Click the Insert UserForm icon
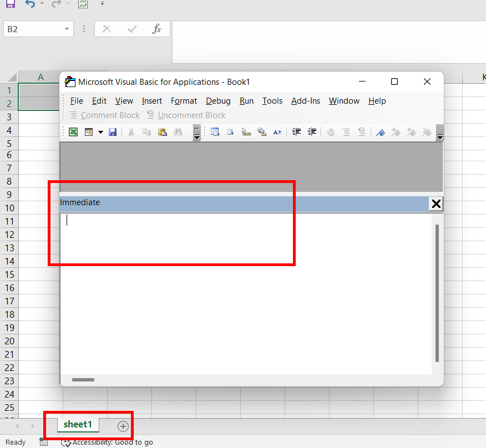Image resolution: width=486 pixels, height=448 pixels. pyautogui.click(x=89, y=133)
